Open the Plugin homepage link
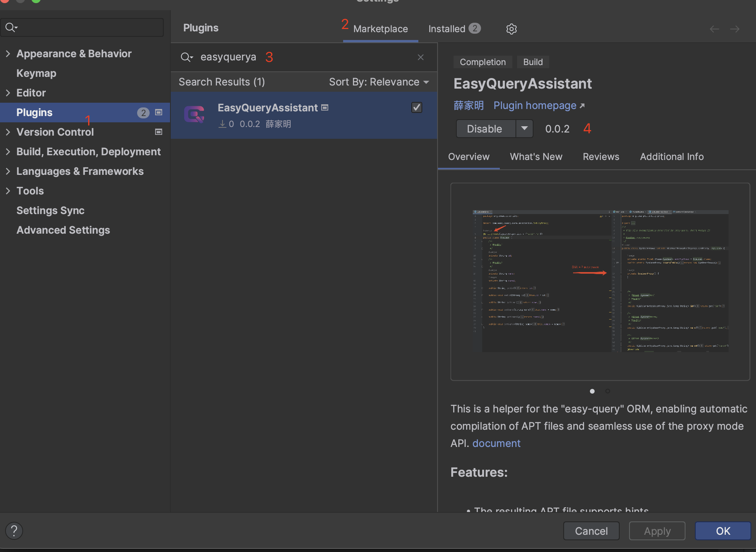Screen dimensions: 756x552 [539, 105]
